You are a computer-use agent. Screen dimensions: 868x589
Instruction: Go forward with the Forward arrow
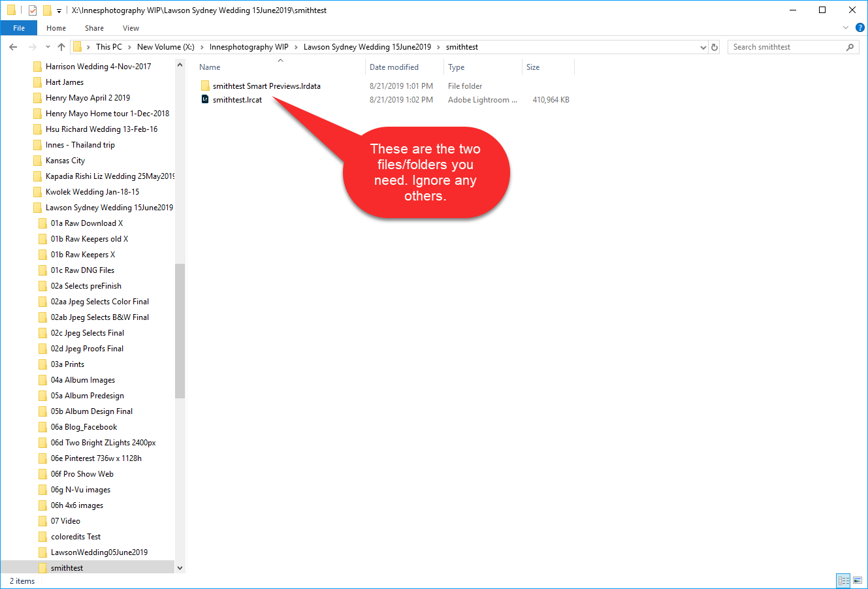point(32,47)
